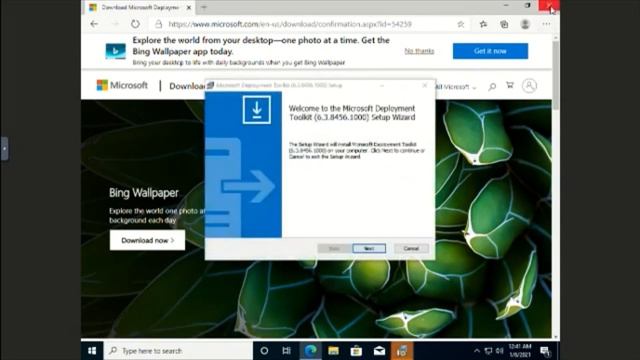Show hidden system tray icons
The image size is (640, 360).
(x=477, y=351)
